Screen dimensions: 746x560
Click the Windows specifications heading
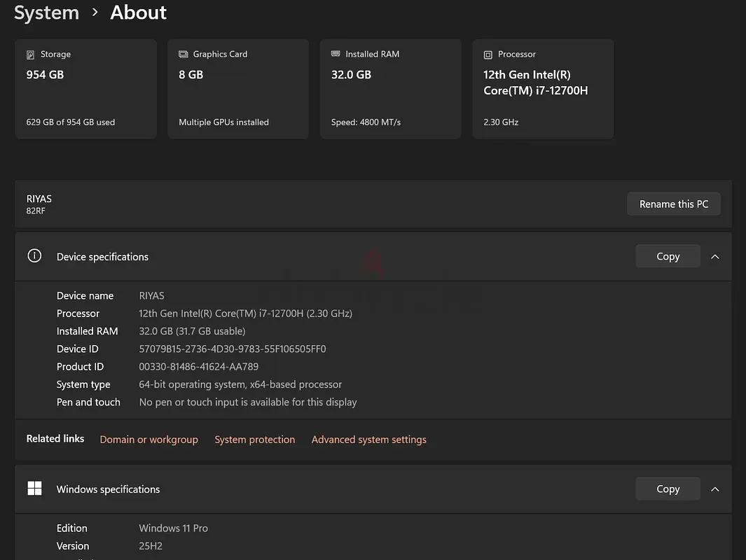coord(108,489)
